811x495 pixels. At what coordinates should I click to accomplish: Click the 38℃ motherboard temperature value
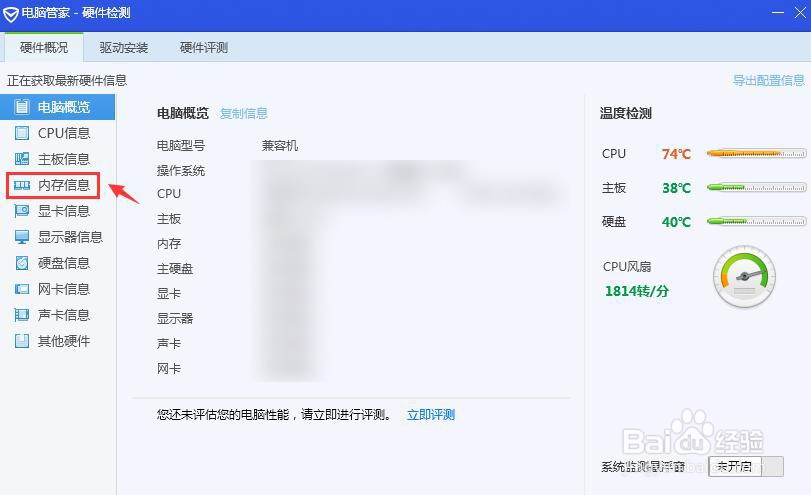click(x=676, y=188)
